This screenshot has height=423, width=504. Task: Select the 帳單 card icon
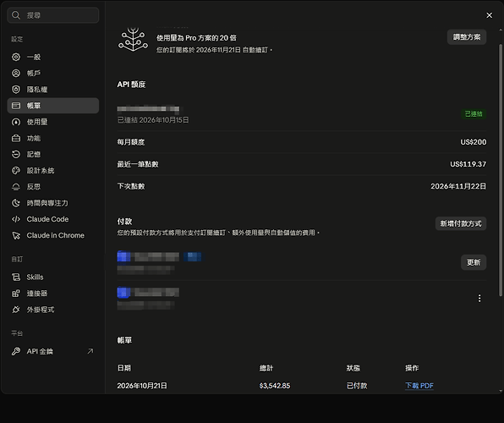[x=16, y=106]
